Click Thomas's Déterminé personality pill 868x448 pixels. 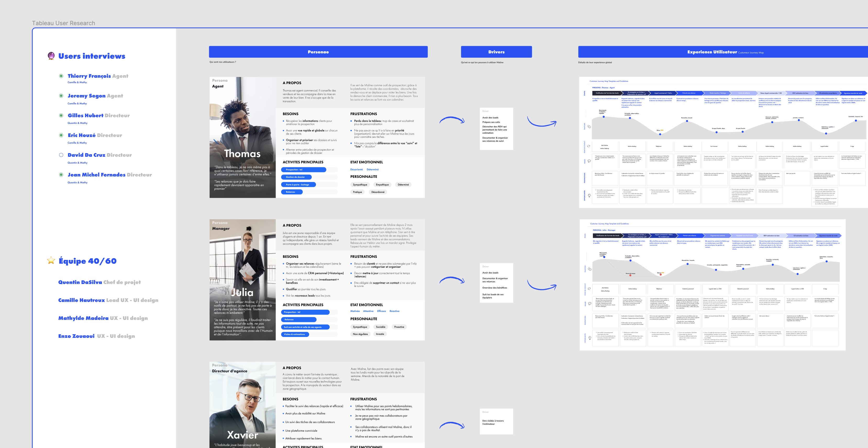403,184
